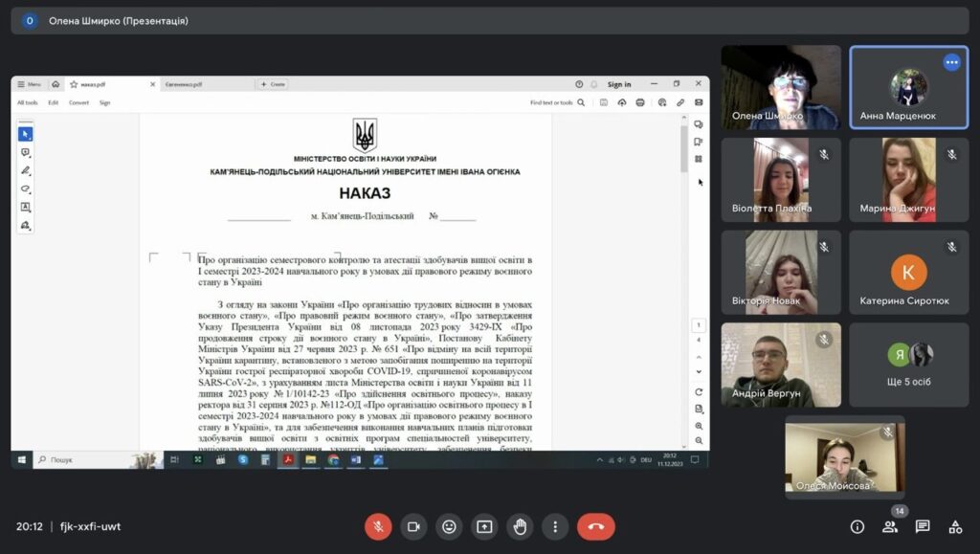Expand the 'Ще 5 осіб' tile
This screenshot has height=554, width=980.
(908, 365)
